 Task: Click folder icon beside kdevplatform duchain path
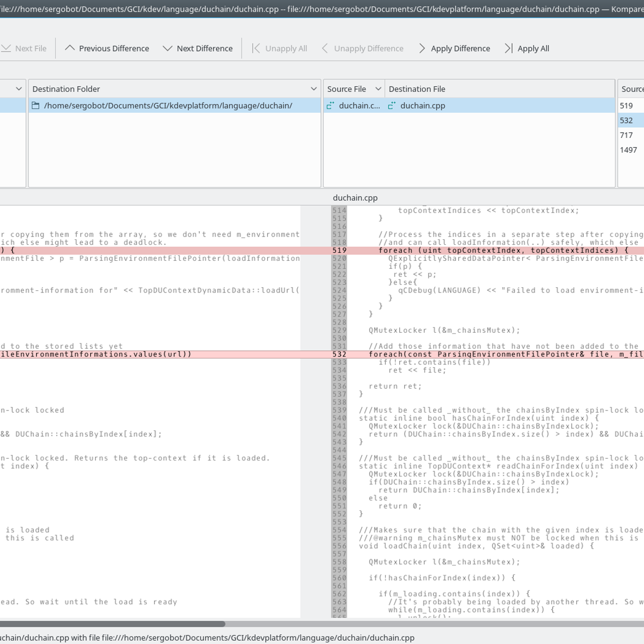36,106
